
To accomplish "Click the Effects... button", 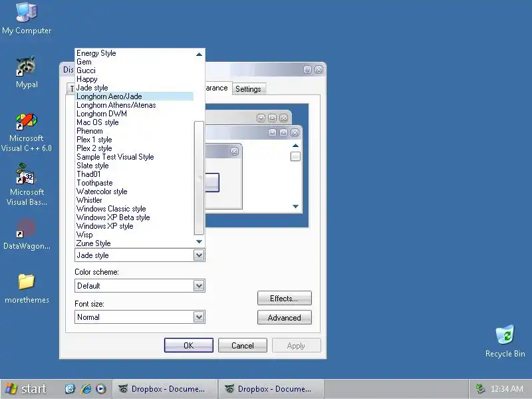I will (285, 299).
